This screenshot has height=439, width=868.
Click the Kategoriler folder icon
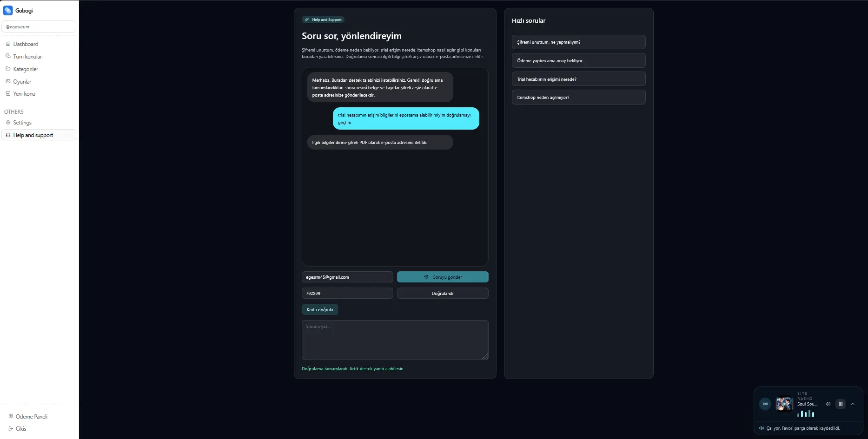[x=8, y=69]
